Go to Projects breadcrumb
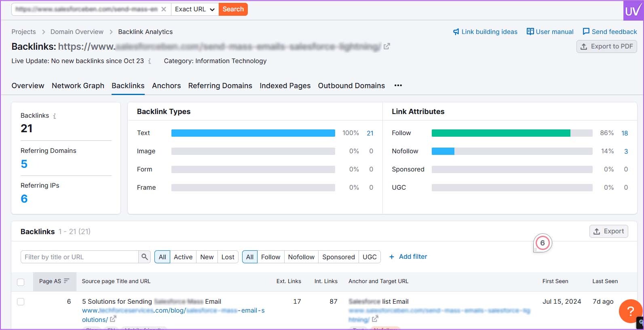The image size is (644, 330). point(23,32)
